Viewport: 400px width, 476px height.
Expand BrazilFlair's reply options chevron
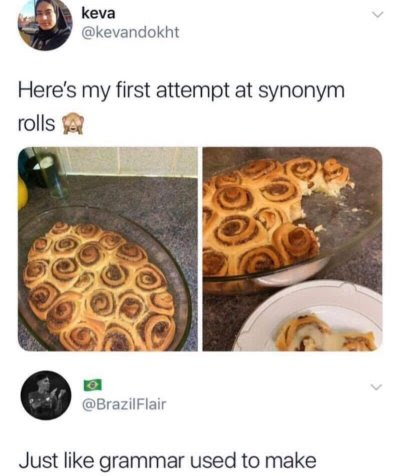(x=376, y=387)
